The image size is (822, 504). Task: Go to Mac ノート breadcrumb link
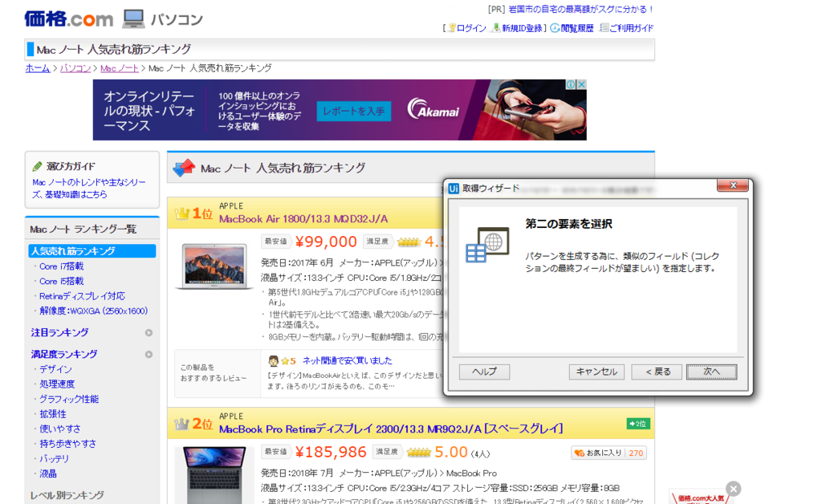pos(120,68)
